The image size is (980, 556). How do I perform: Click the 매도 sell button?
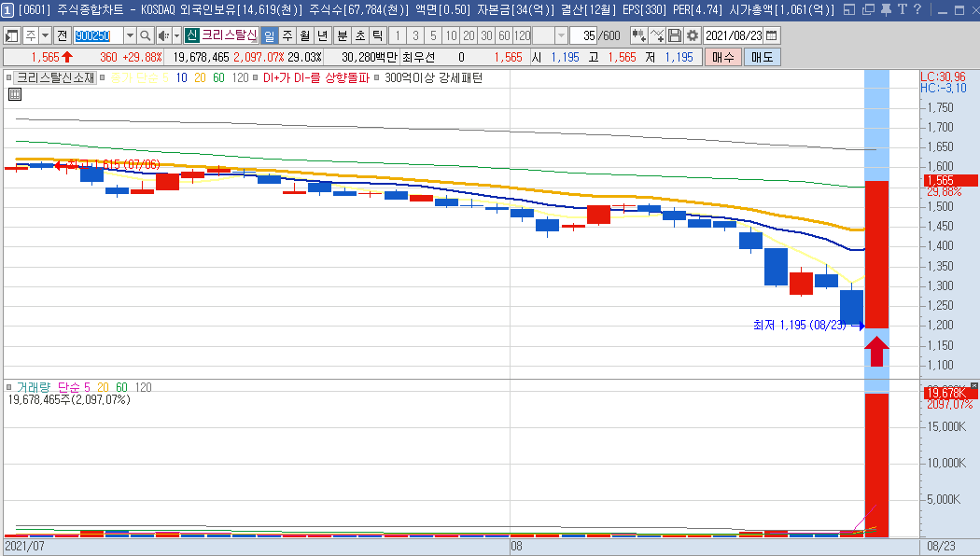pos(762,57)
